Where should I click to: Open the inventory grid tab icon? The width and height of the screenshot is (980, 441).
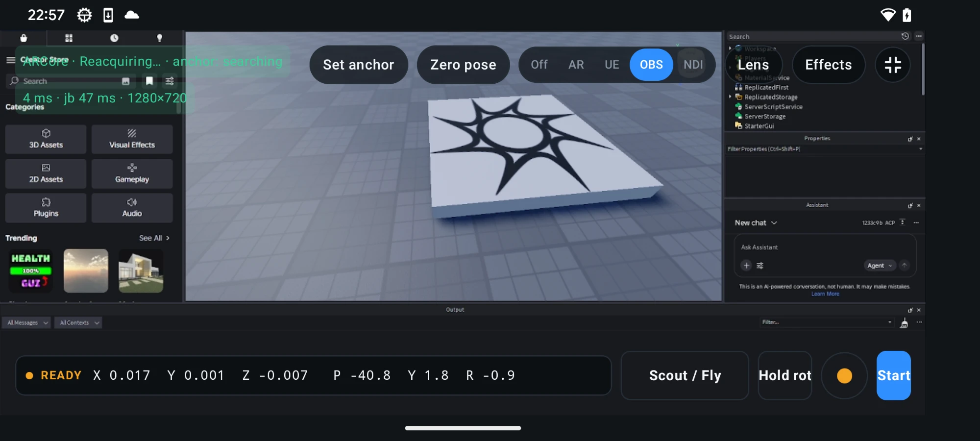[69, 38]
